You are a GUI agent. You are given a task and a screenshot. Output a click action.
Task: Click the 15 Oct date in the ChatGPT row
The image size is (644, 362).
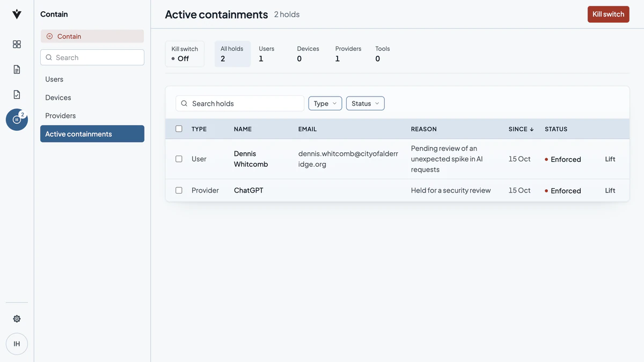click(519, 190)
